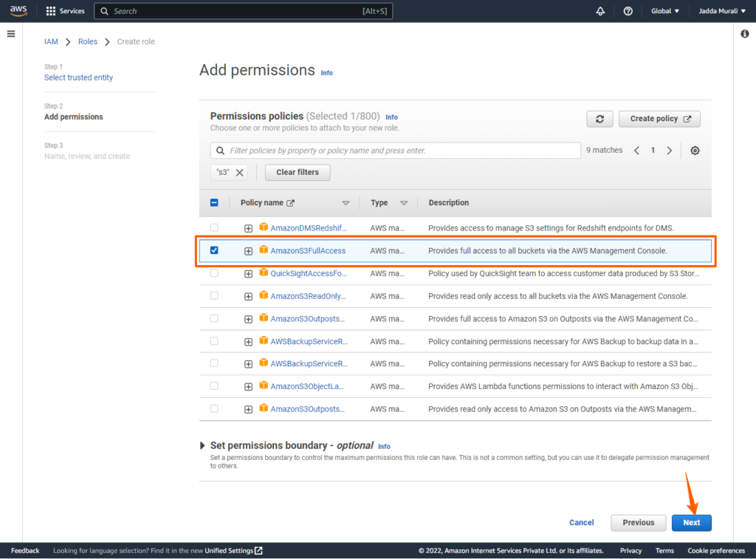Click the search magnifier in filter box
Image resolution: width=756 pixels, height=559 pixels.
click(x=220, y=151)
